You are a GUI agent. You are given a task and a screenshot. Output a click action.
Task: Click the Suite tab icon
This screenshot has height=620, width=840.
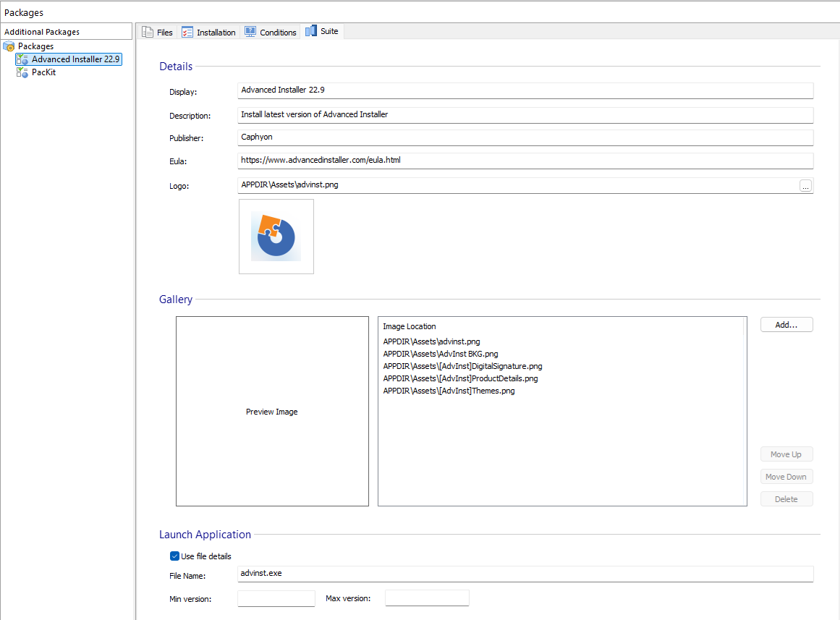(310, 31)
